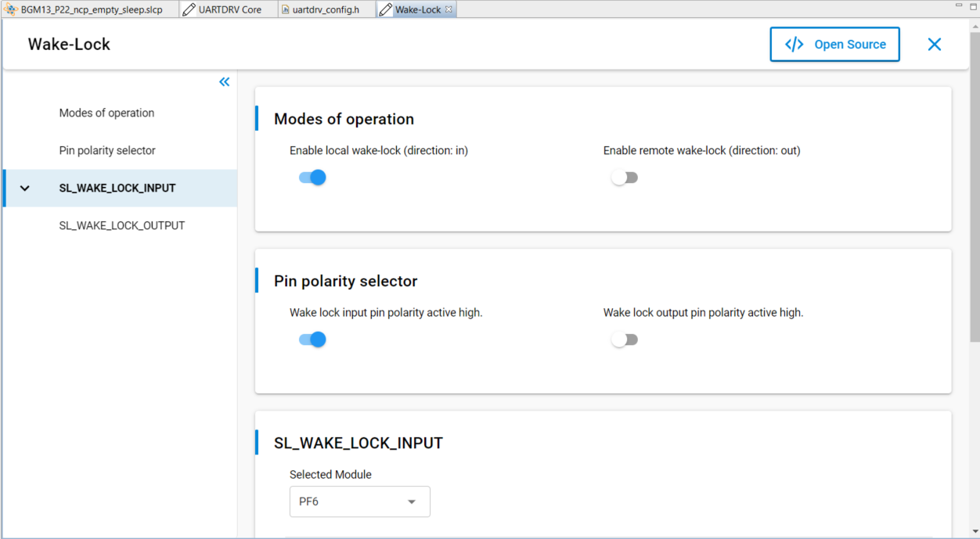Click the project icon on the BGM13_P22 slcp tab
980x539 pixels.
(12, 9)
